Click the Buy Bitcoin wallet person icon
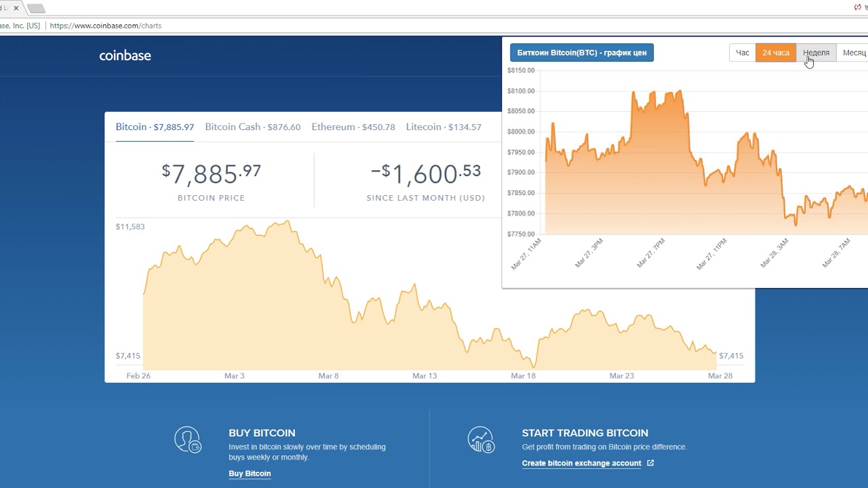 tap(187, 440)
